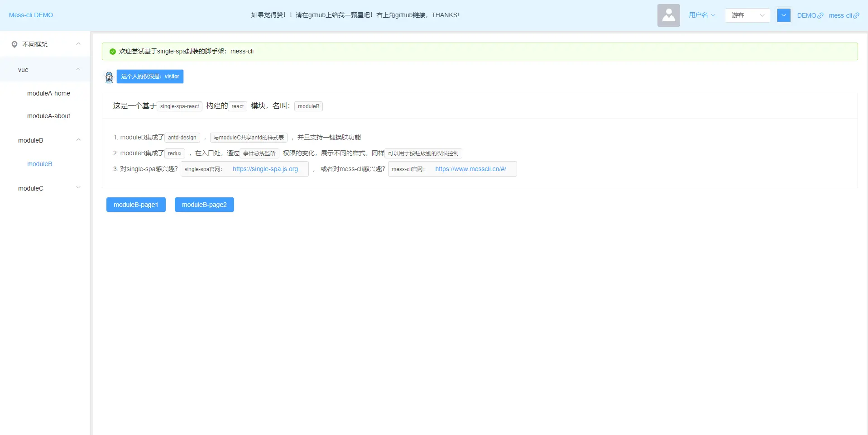
Task: Click the small avatar next to visitor permission badge
Action: [x=109, y=76]
